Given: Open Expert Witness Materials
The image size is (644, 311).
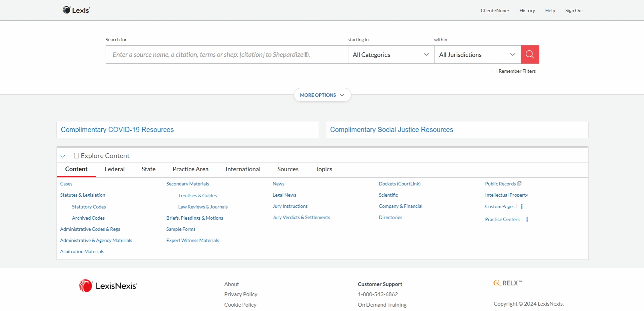Looking at the screenshot, I should (x=193, y=240).
